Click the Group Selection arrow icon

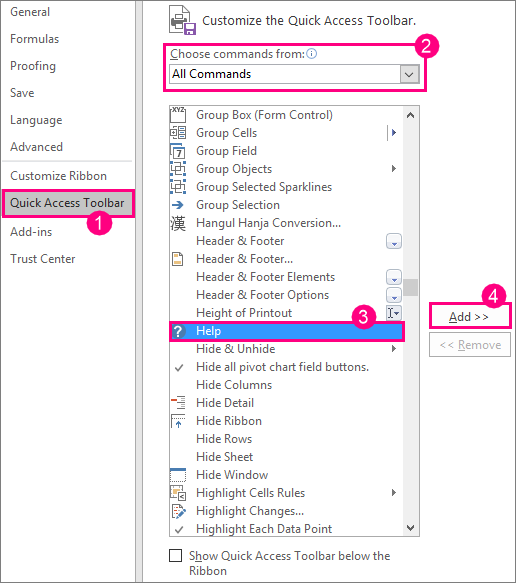tap(178, 205)
